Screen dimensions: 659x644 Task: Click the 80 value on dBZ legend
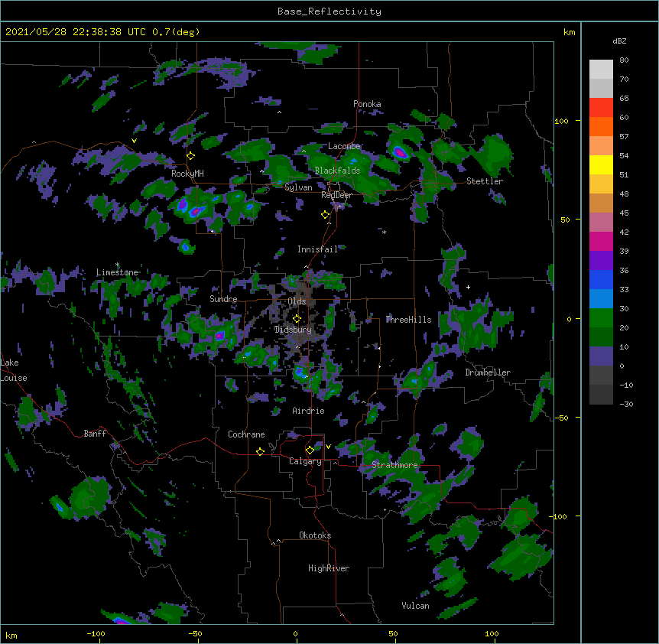pos(624,60)
